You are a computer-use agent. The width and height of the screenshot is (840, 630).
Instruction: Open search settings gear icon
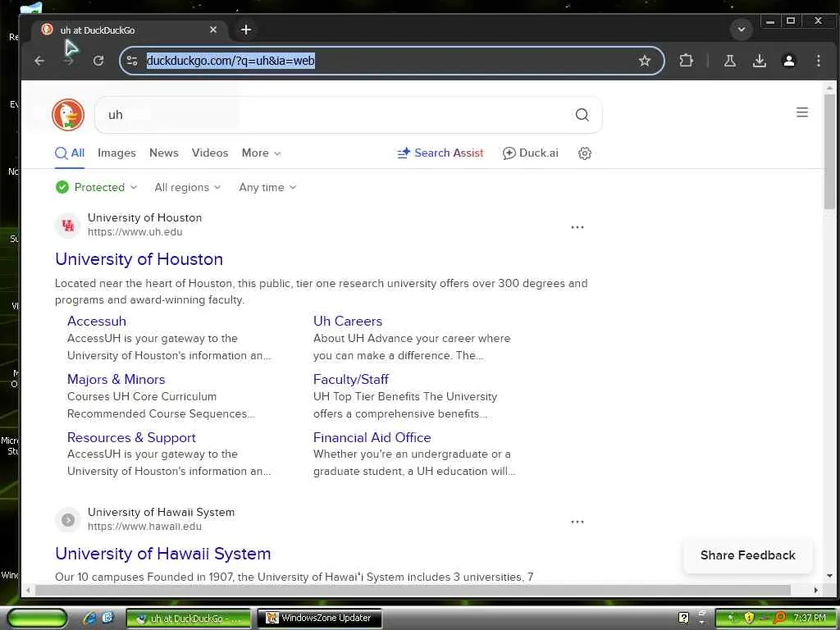pos(584,153)
